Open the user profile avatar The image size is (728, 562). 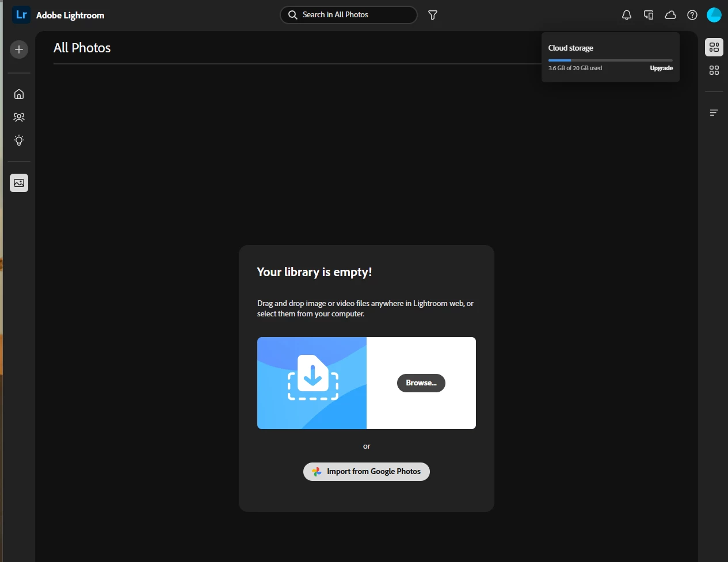click(714, 15)
